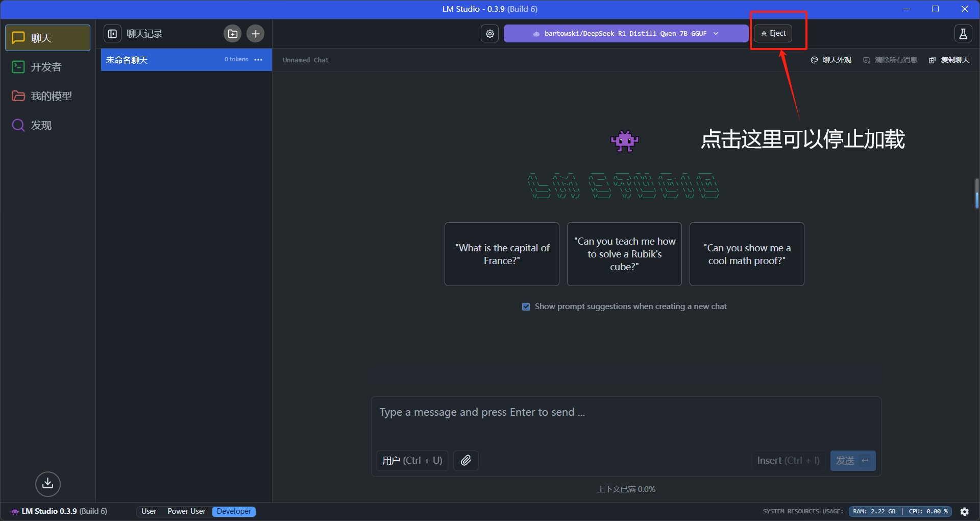The width and height of the screenshot is (980, 521).
Task: Click the 0 tokens counter
Action: tap(236, 59)
